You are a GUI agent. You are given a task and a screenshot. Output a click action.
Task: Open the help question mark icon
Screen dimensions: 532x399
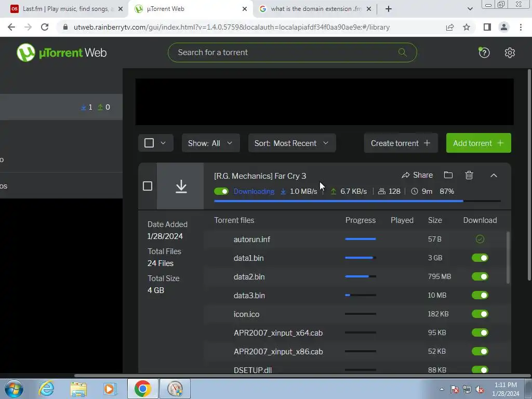click(x=484, y=52)
